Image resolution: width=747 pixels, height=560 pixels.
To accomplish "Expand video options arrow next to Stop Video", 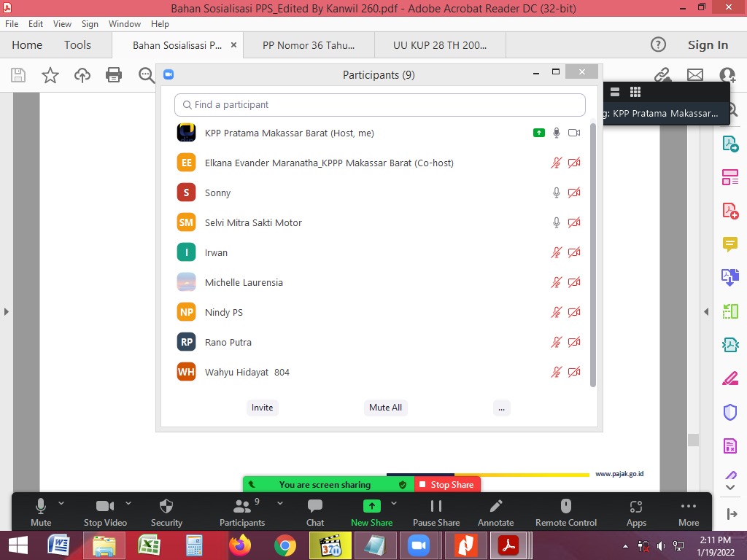I will tap(128, 503).
